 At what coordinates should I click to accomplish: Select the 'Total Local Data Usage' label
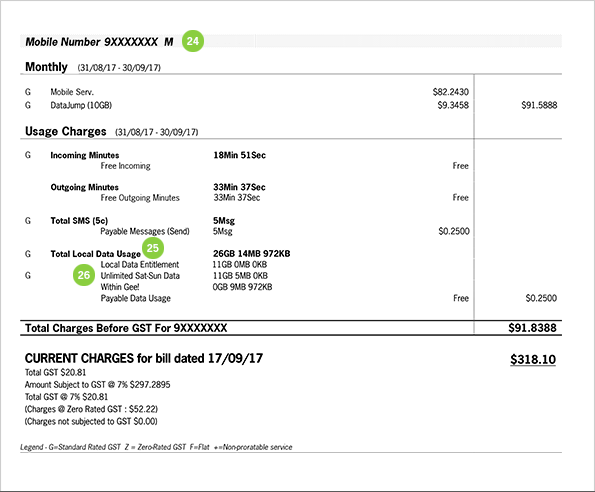coord(96,254)
